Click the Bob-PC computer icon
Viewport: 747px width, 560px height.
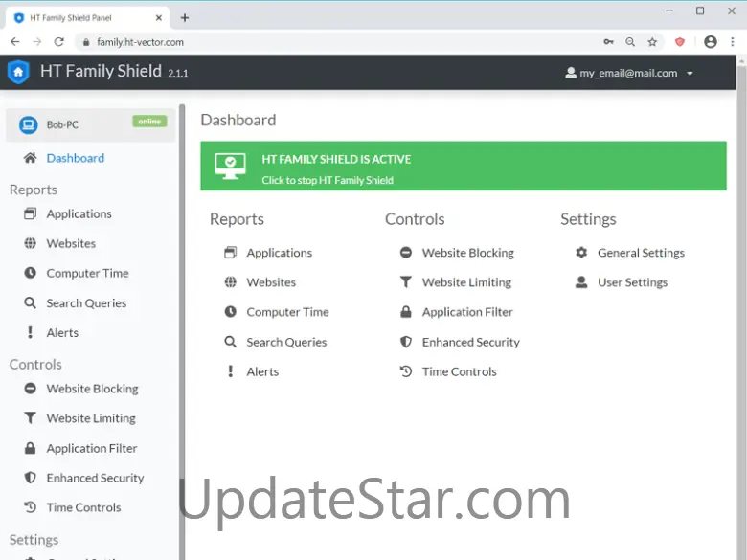(x=28, y=125)
